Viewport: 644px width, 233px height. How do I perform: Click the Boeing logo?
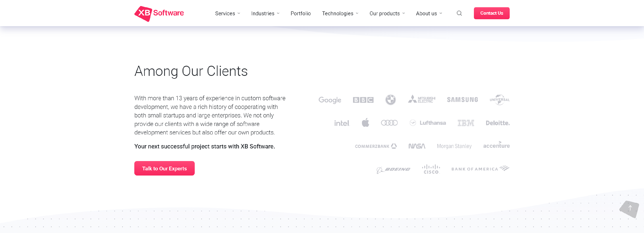point(393,170)
